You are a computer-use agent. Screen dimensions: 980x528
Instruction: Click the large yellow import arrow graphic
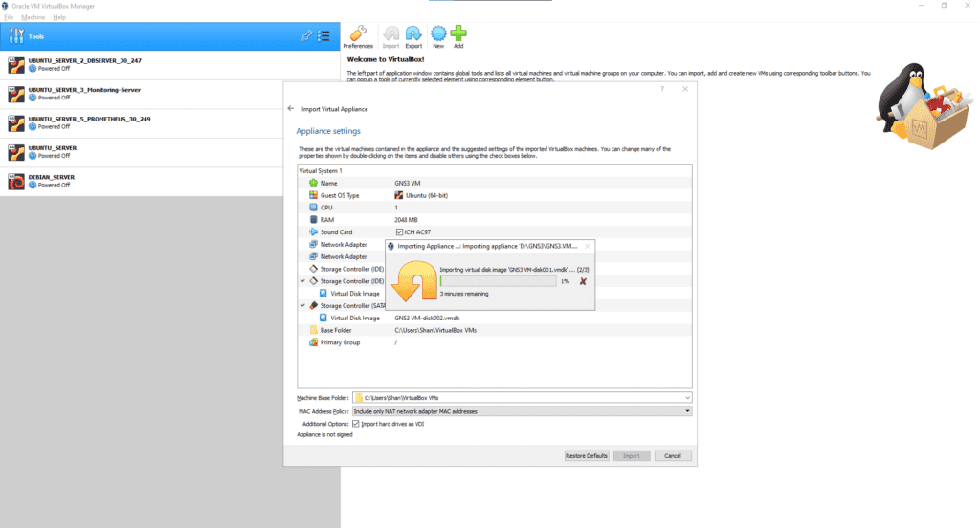tap(413, 280)
